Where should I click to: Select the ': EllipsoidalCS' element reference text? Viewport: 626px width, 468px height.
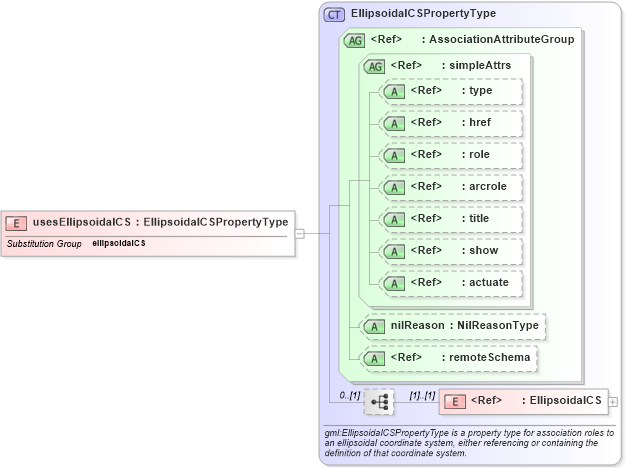(x=561, y=400)
